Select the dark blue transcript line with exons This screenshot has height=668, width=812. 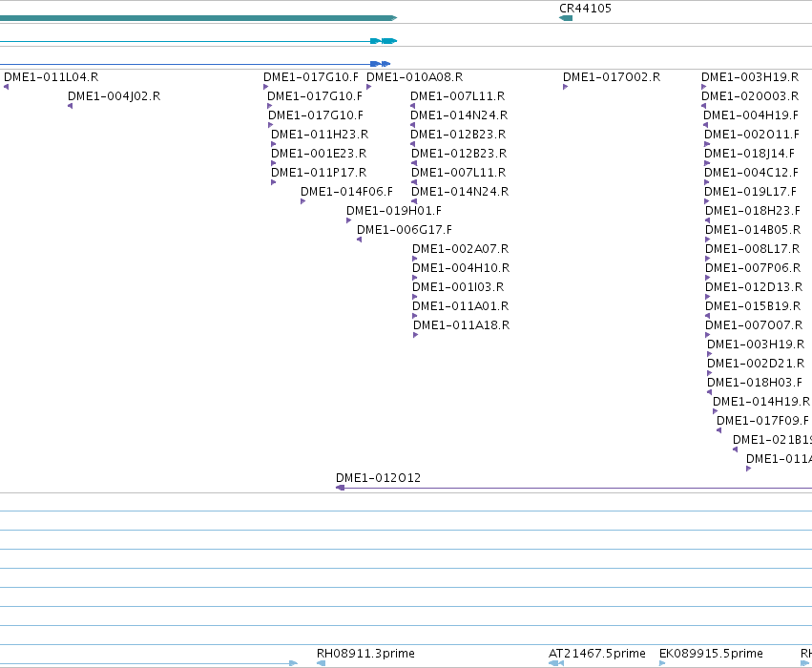[x=196, y=64]
